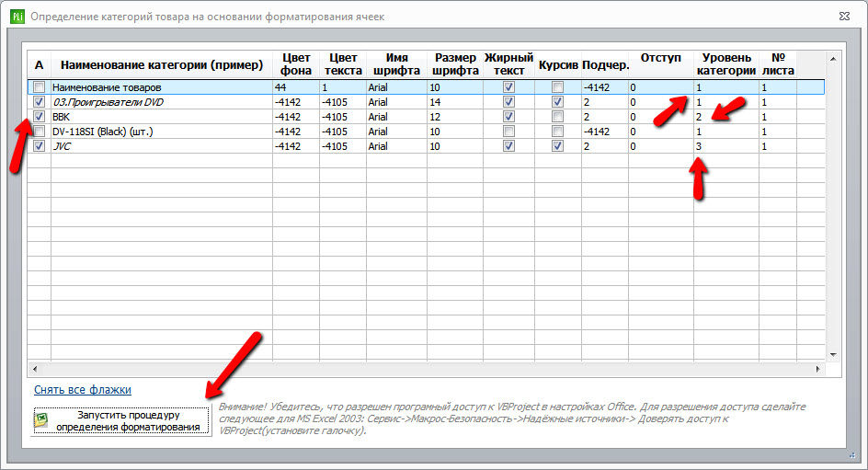The width and height of the screenshot is (868, 470).
Task: Untick column A checkbox for 03.Проигрыватели DVD row
Action: [39, 102]
